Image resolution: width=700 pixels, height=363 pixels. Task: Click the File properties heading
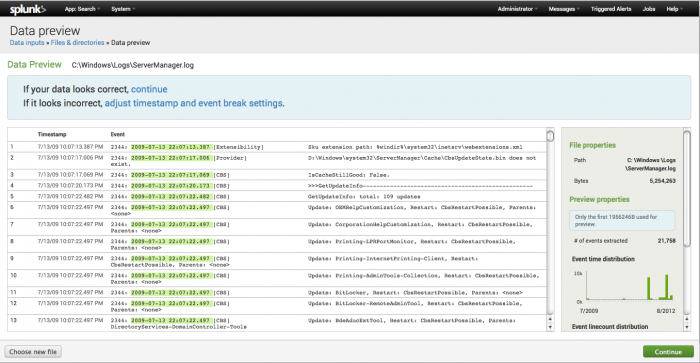(592, 145)
